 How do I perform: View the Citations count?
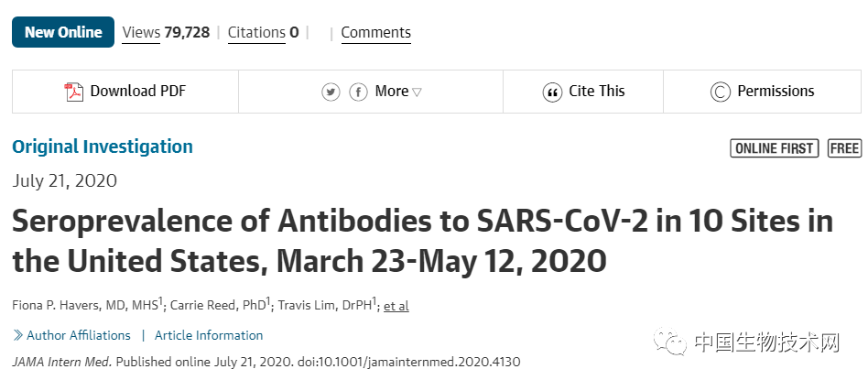click(x=263, y=33)
